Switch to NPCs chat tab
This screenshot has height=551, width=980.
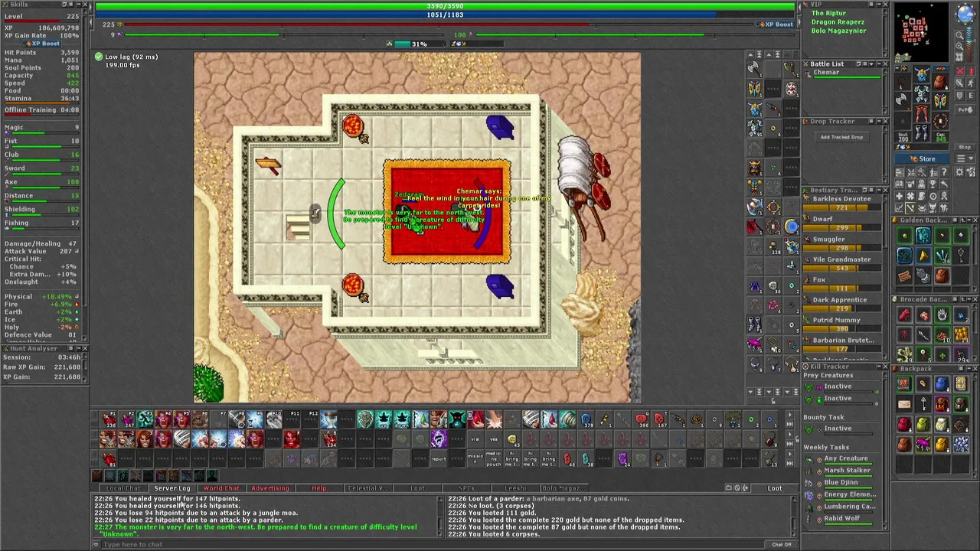click(x=466, y=488)
